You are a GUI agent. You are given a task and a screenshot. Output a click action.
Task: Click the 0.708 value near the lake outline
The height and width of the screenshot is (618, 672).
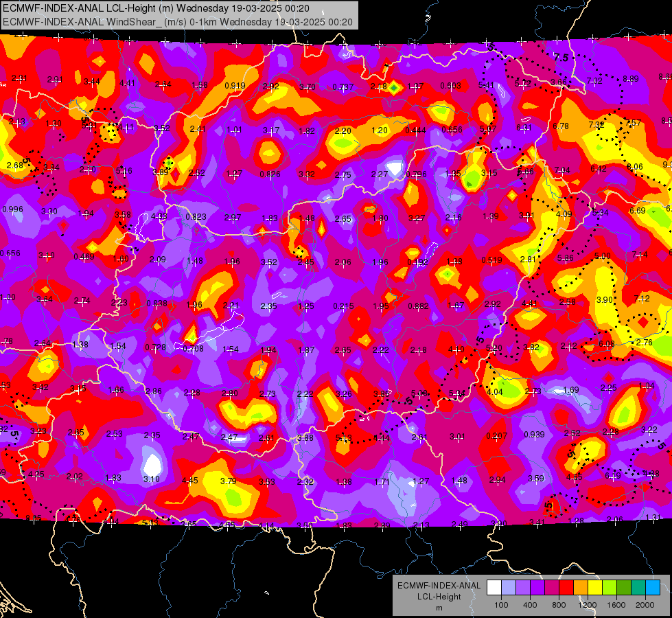[x=193, y=349]
